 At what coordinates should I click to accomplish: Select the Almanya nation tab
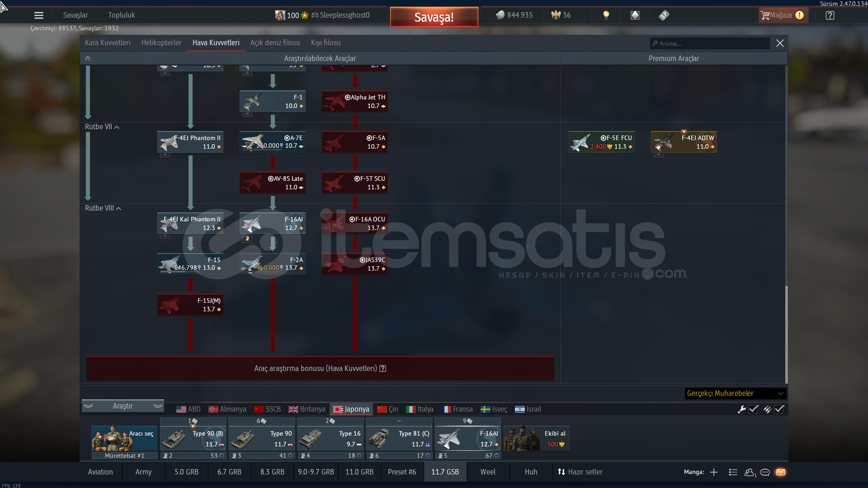tap(227, 409)
